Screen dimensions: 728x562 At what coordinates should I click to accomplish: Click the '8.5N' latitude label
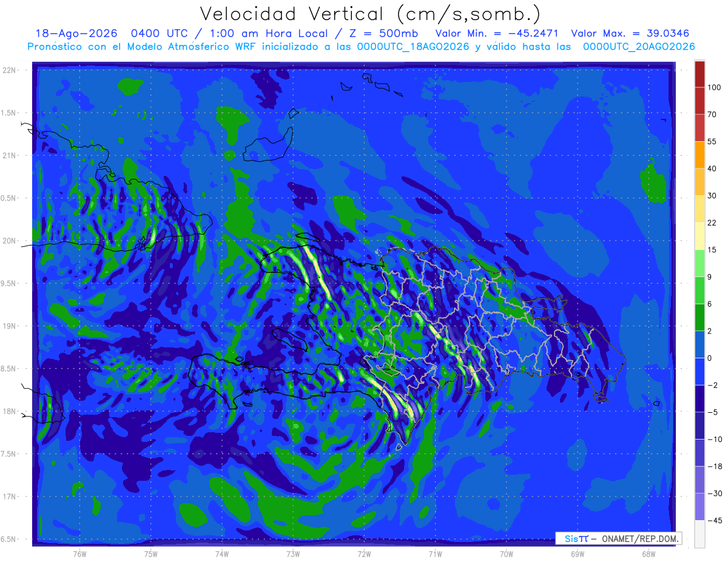click(8, 369)
